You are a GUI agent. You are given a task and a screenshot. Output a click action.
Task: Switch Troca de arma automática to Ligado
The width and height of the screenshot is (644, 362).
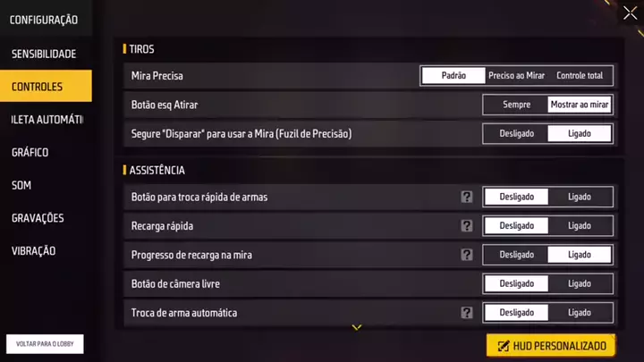pos(580,313)
